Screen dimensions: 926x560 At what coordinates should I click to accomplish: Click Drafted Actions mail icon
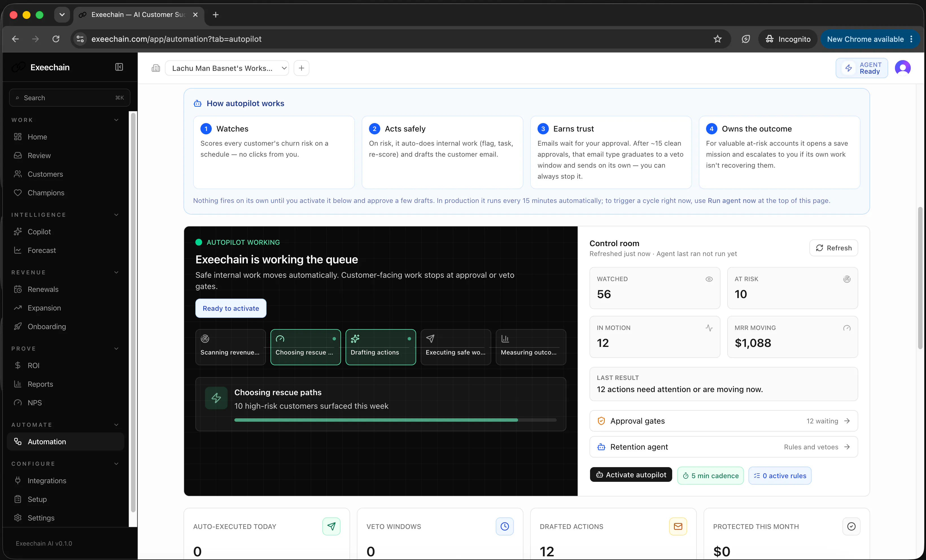pyautogui.click(x=678, y=526)
